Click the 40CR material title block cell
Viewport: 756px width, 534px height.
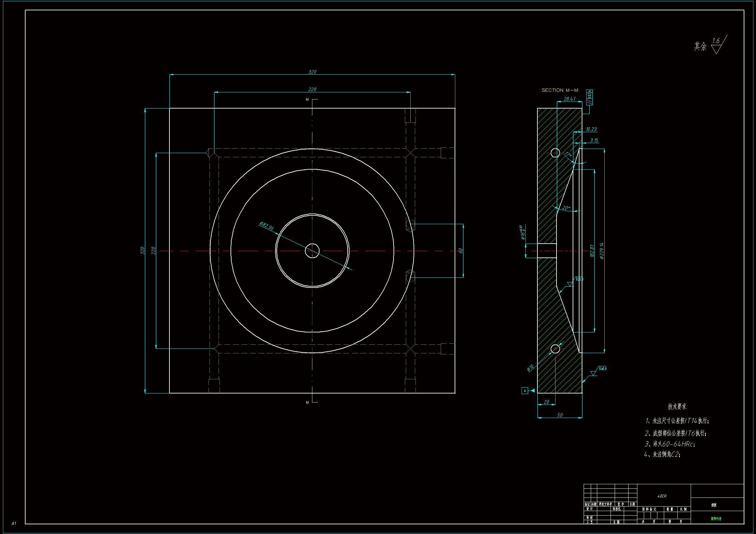662,496
